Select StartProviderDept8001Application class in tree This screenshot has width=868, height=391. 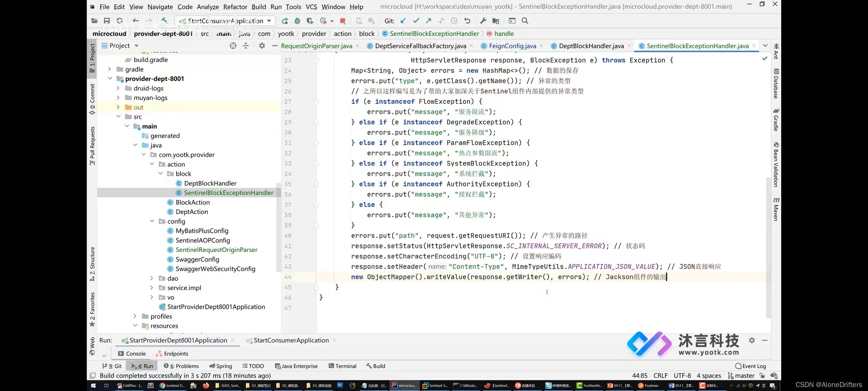(x=216, y=307)
